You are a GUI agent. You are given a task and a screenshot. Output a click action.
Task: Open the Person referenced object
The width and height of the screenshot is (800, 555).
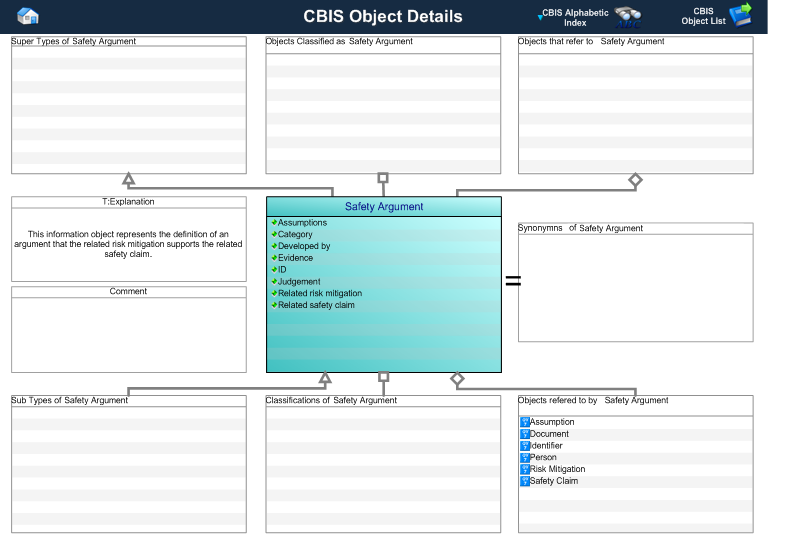pyautogui.click(x=543, y=458)
